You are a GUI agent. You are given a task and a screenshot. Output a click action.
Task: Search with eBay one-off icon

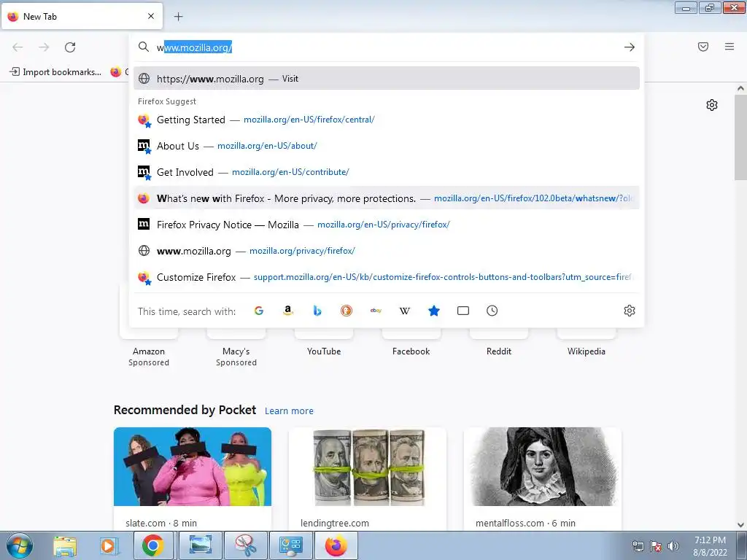tap(376, 311)
